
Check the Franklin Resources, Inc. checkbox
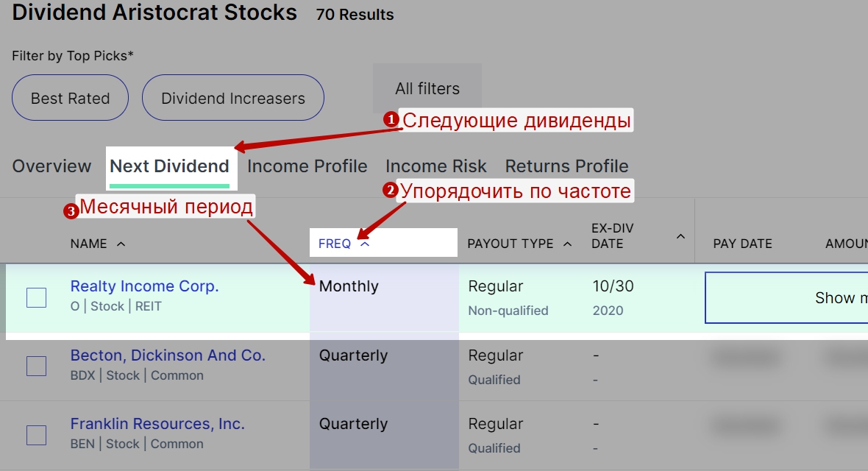[37, 435]
